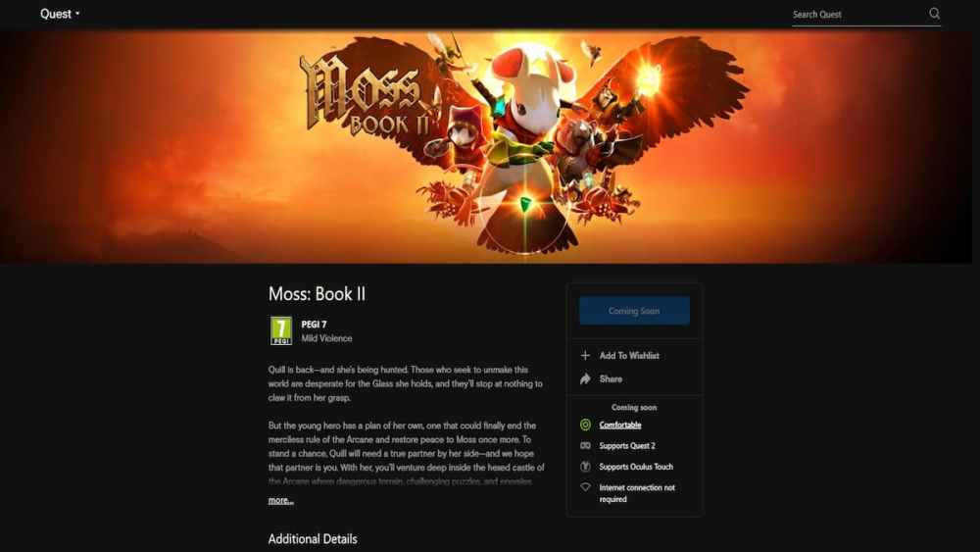Screen dimensions: 980x552
Task: Click the Additional Details section heading
Action: tap(313, 539)
